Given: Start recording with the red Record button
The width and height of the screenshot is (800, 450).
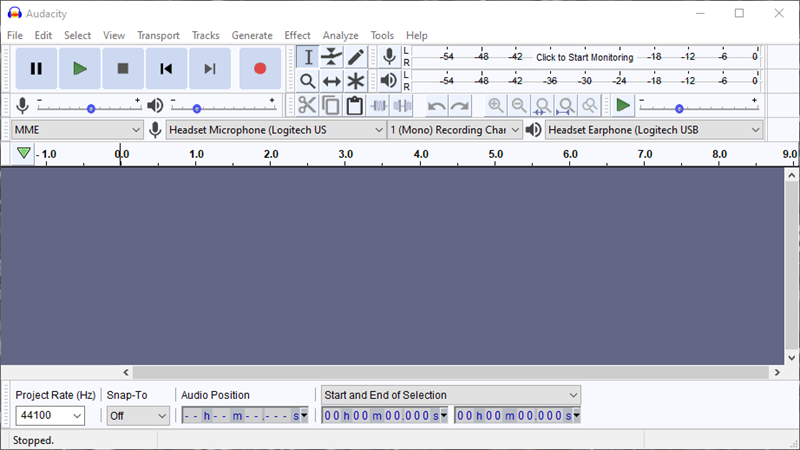Looking at the screenshot, I should tap(260, 68).
